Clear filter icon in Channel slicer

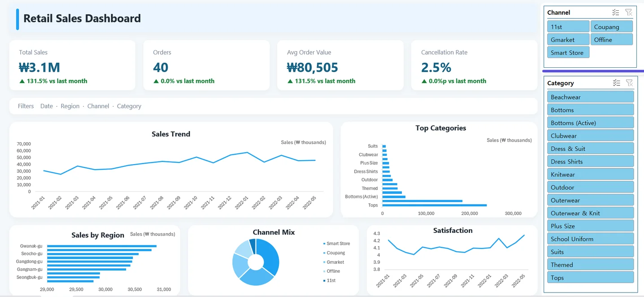(x=629, y=13)
